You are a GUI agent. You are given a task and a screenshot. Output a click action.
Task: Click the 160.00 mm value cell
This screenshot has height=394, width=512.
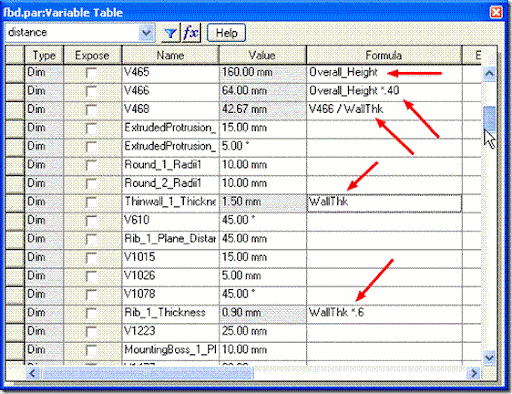pos(262,73)
